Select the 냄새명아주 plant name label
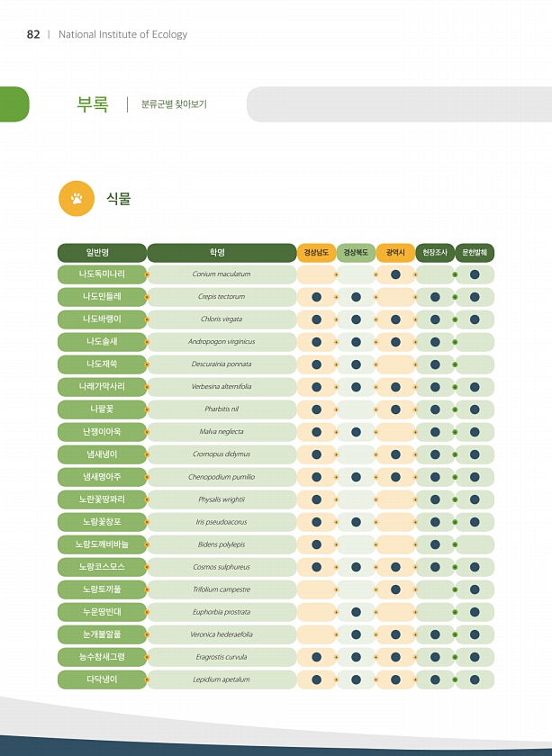The image size is (552, 756). [102, 477]
